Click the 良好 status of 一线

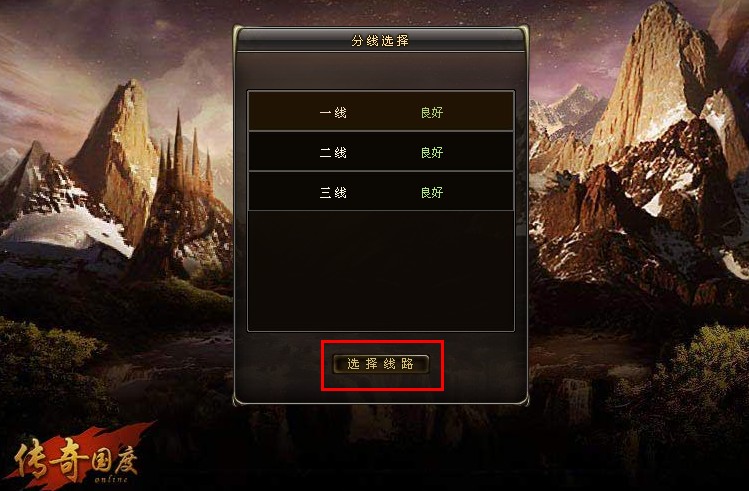[432, 113]
